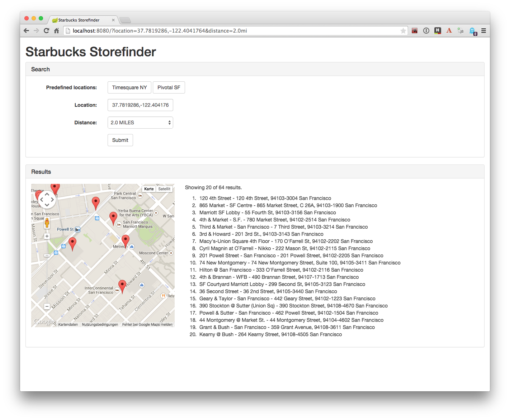Viewport: 510px width, 420px height.
Task: Click the circled info extension icon
Action: pos(426,31)
